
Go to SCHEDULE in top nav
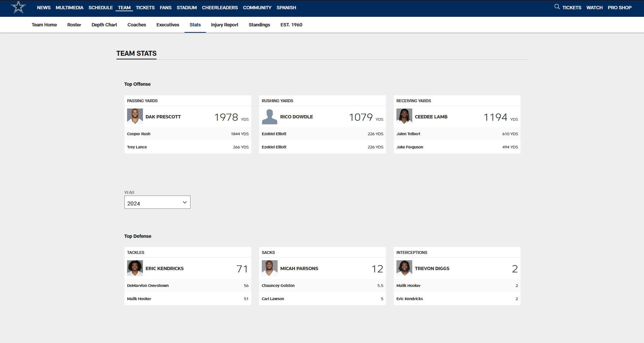(x=101, y=8)
